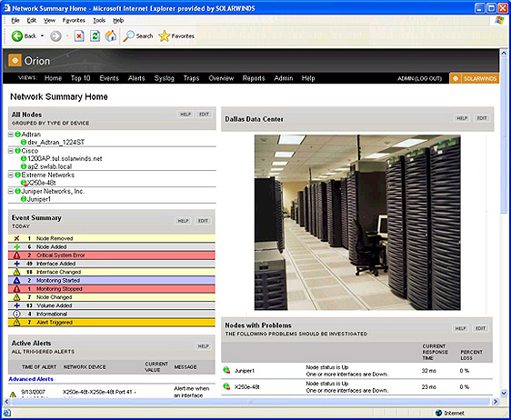Click the warning status icon beside X250e-48t node
The height and width of the screenshot is (420, 511).
pos(24,183)
